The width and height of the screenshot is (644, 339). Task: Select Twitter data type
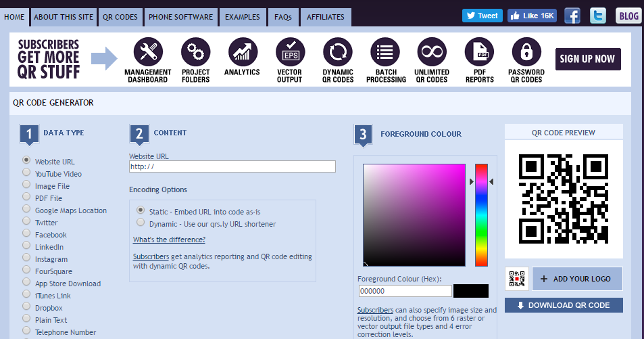click(x=26, y=221)
